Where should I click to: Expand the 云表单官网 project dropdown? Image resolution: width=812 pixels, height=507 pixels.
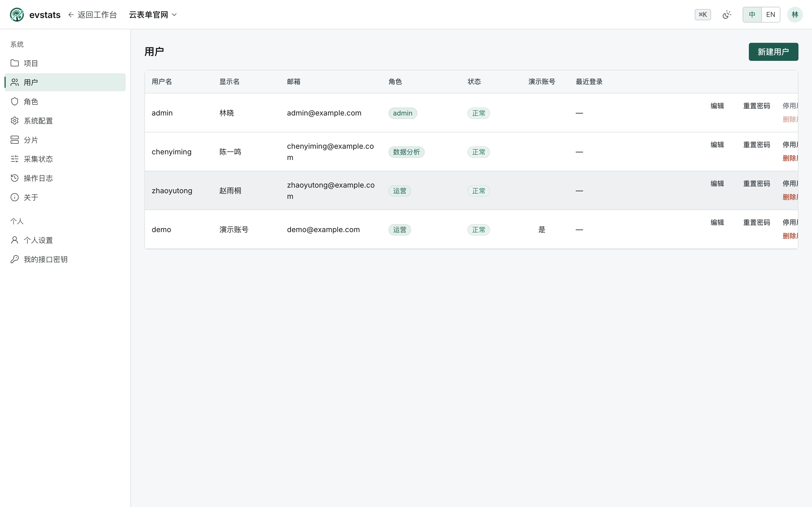click(153, 15)
